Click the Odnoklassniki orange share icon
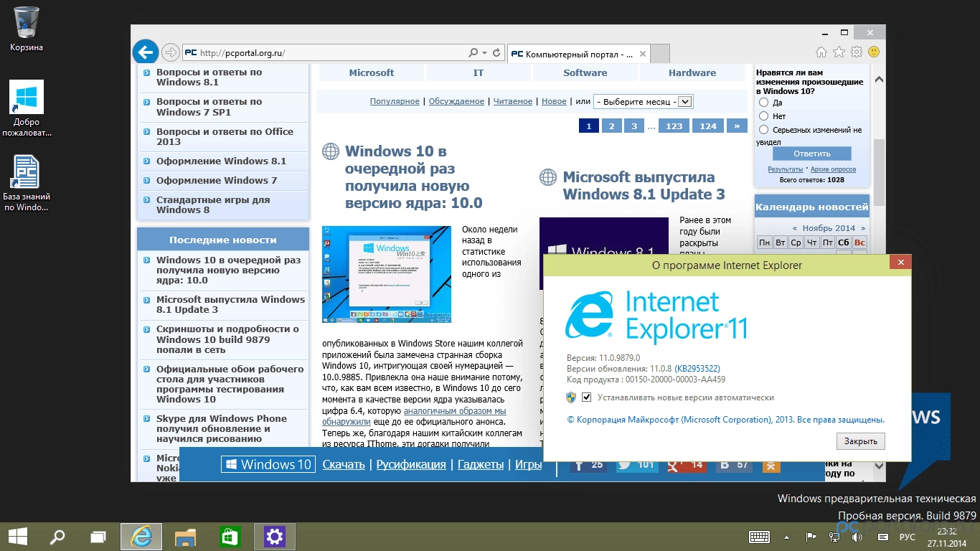 tap(771, 465)
